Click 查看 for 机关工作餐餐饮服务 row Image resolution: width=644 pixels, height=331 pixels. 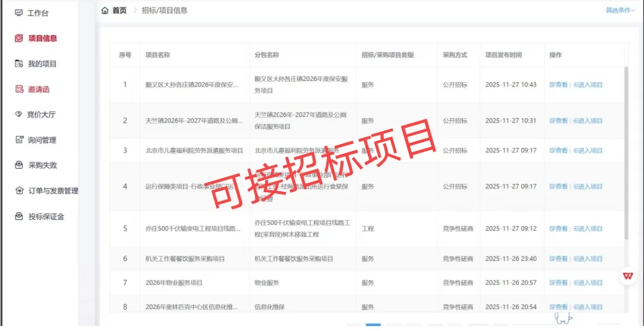[559, 259]
